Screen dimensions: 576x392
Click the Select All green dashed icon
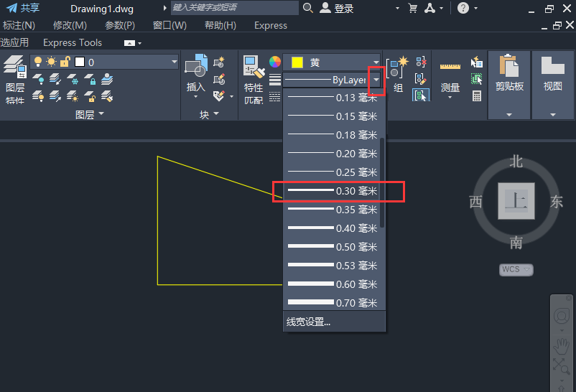(x=477, y=79)
